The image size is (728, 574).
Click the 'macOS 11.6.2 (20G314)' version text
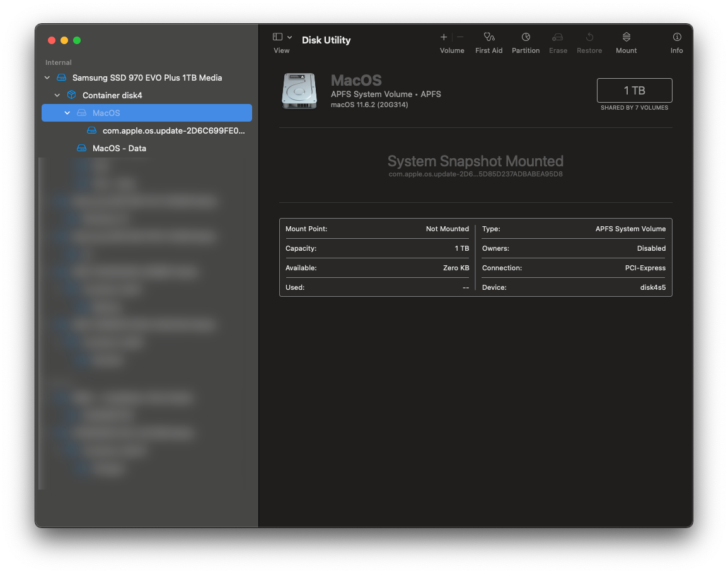[369, 105]
